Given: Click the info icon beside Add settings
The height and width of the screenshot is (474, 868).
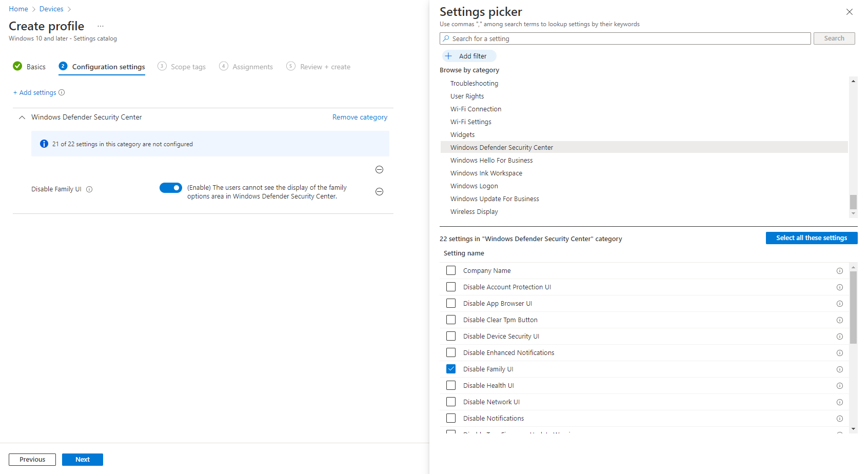Looking at the screenshot, I should [x=62, y=92].
